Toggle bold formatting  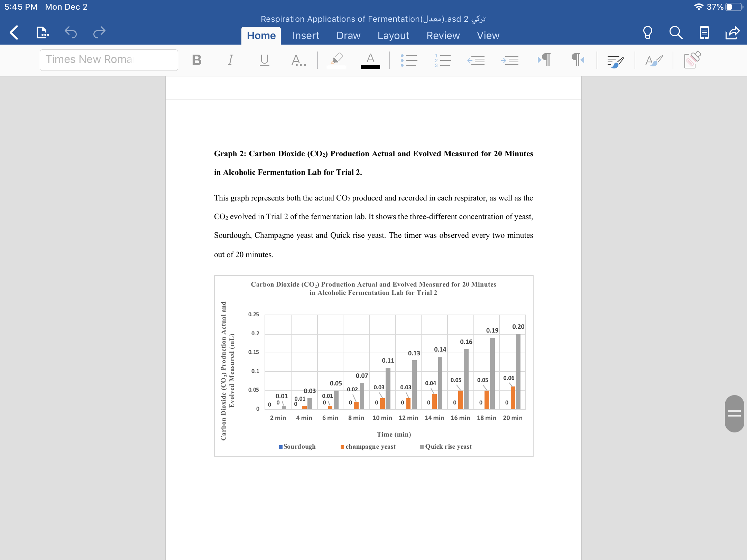[x=196, y=60]
